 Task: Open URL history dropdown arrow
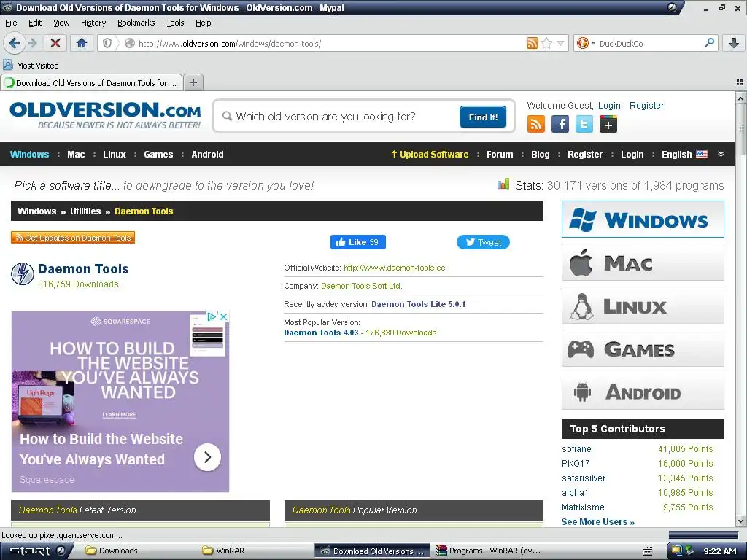point(560,43)
